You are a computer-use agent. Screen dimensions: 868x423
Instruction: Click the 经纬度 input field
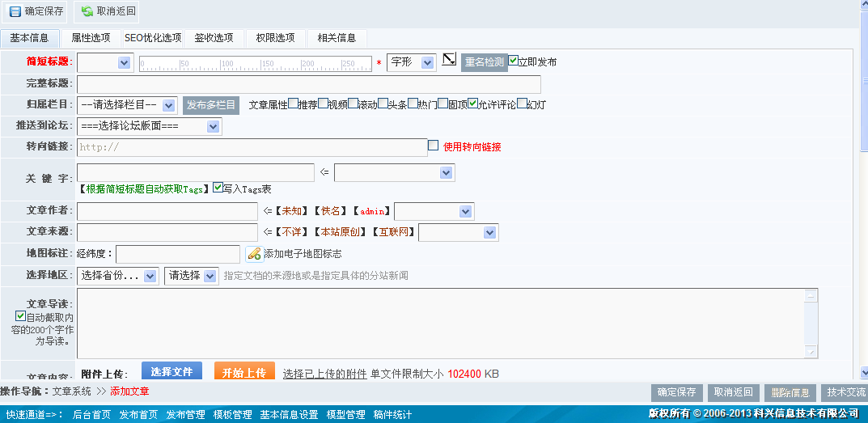[178, 254]
